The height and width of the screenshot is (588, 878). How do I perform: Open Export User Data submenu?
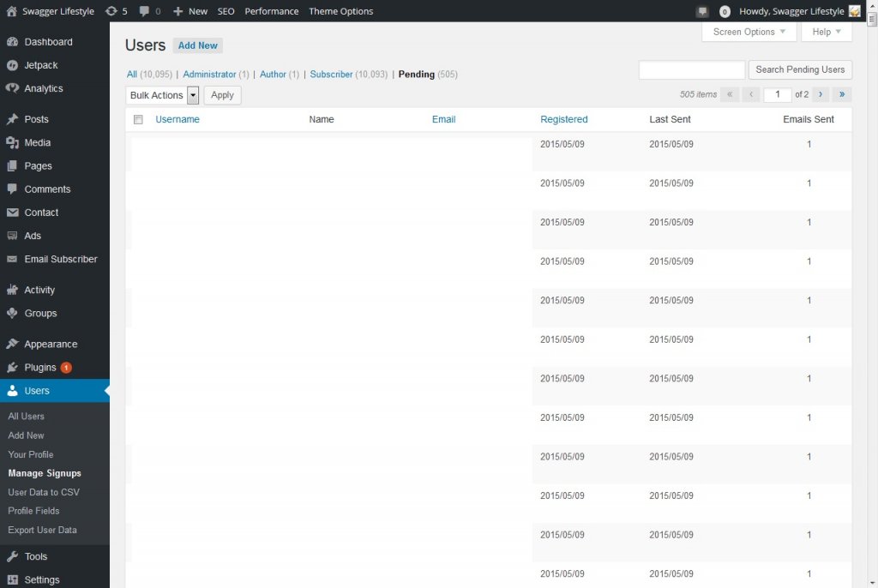click(43, 530)
